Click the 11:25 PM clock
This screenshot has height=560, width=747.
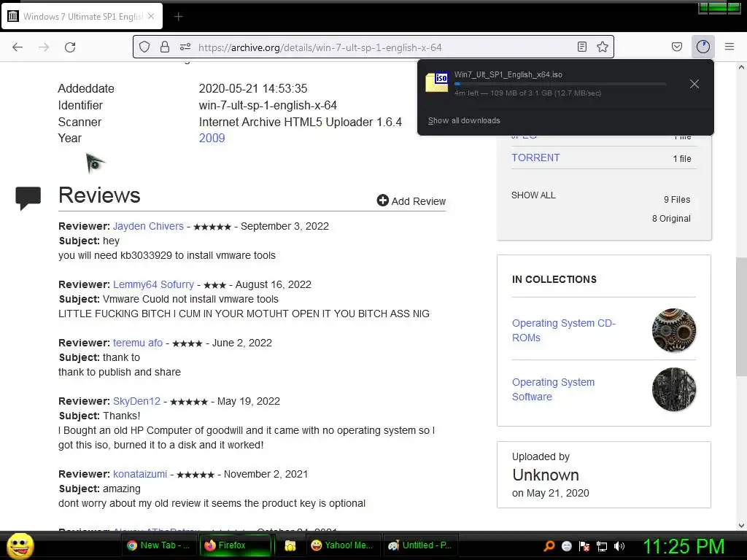click(683, 546)
